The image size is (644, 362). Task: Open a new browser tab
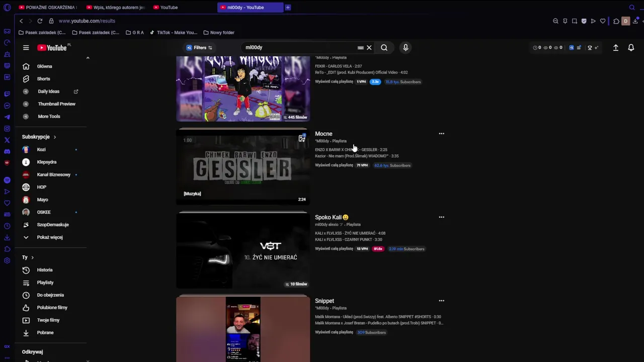pyautogui.click(x=288, y=8)
